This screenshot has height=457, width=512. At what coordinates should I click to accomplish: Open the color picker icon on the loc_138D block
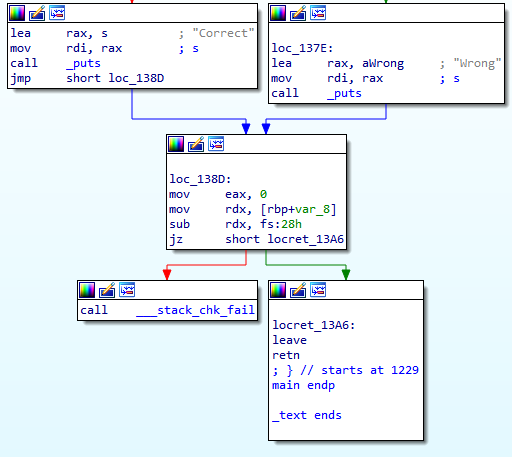pyautogui.click(x=176, y=144)
